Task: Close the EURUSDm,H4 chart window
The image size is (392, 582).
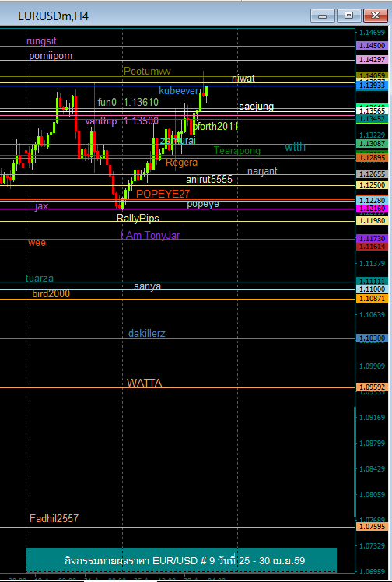Action: tap(376, 16)
